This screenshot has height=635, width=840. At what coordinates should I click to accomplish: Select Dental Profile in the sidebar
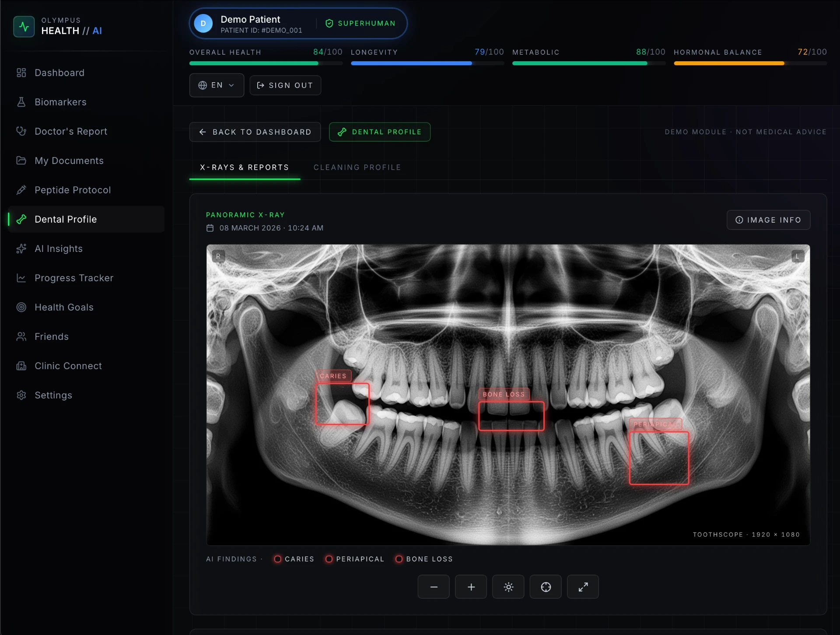86,219
